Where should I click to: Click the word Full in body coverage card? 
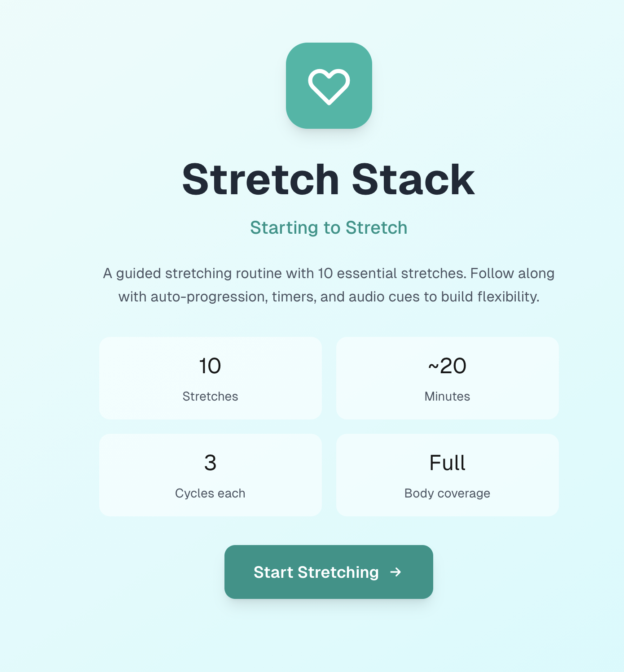pyautogui.click(x=447, y=463)
